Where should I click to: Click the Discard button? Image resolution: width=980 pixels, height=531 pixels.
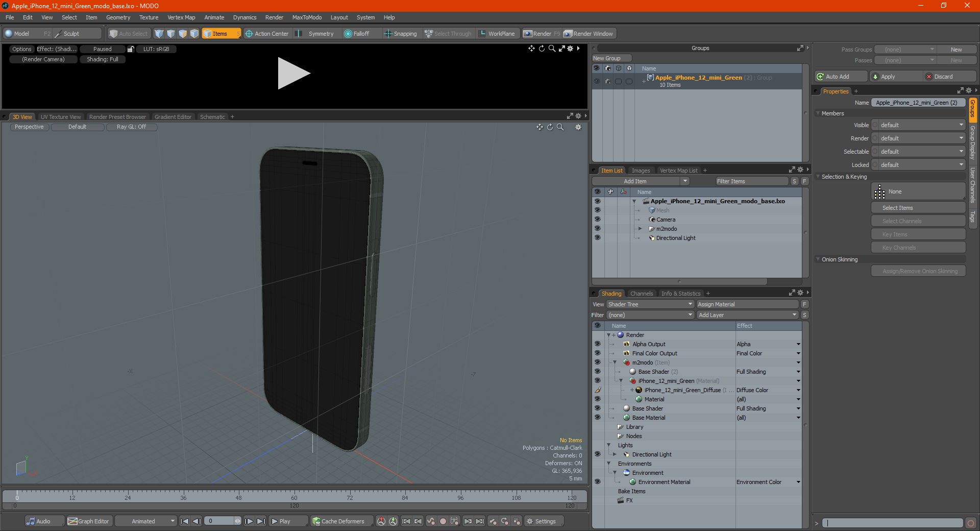(x=950, y=77)
